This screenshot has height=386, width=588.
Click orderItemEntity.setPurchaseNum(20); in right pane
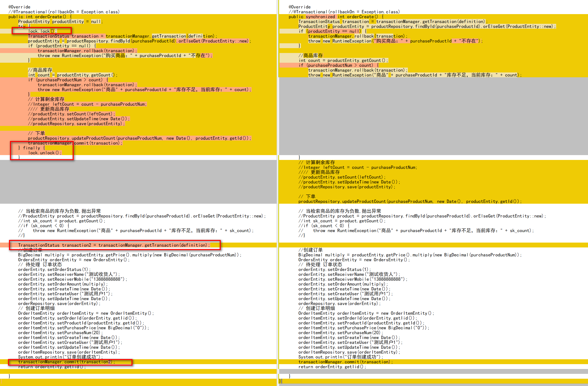coord(341,333)
